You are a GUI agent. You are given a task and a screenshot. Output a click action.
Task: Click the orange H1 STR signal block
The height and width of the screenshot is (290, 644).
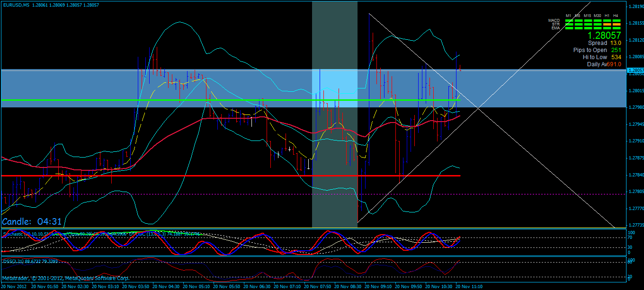point(608,24)
